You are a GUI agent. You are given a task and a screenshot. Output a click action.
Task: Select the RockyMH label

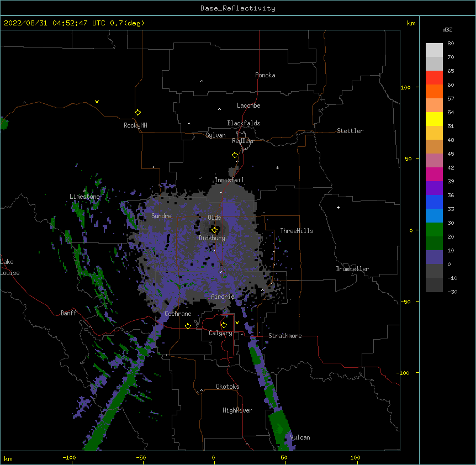[135, 125]
